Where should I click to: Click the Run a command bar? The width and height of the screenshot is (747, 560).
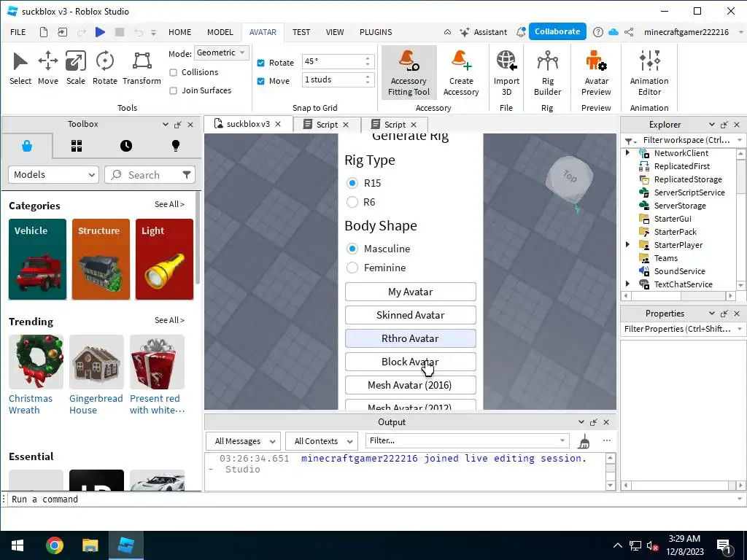[371, 499]
